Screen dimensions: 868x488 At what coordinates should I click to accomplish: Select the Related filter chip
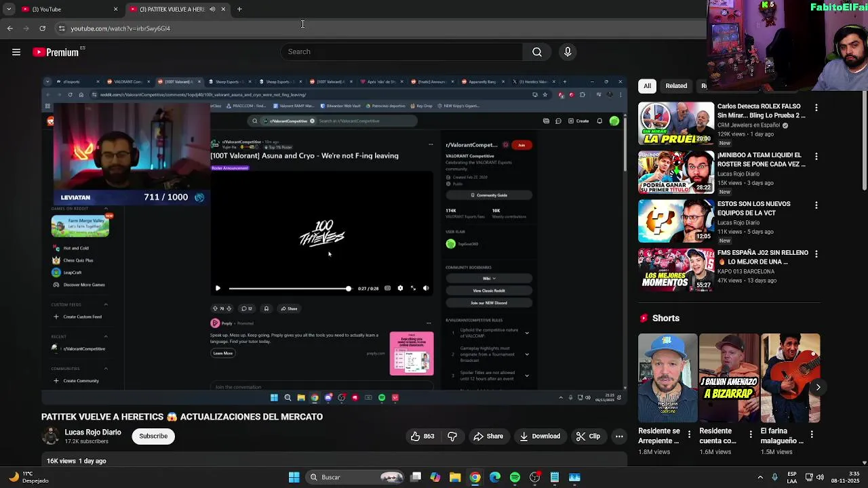coord(676,86)
